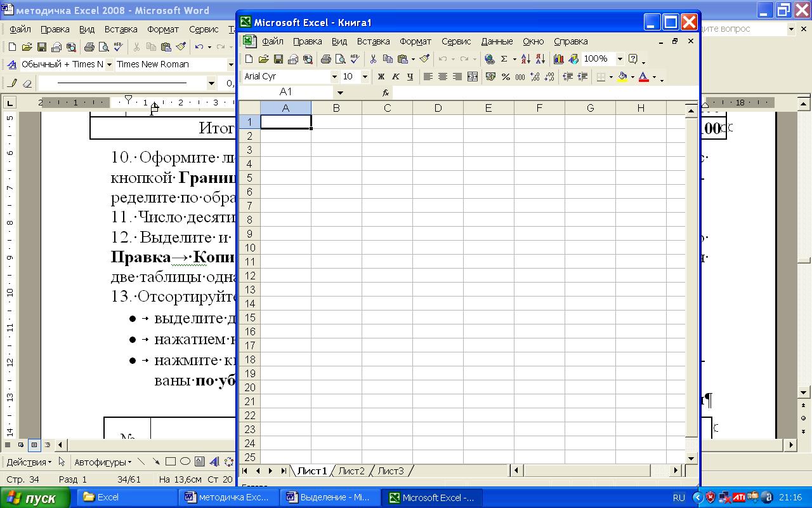This screenshot has height=508, width=812.
Task: Apply percent style in Excel
Action: pos(505,77)
